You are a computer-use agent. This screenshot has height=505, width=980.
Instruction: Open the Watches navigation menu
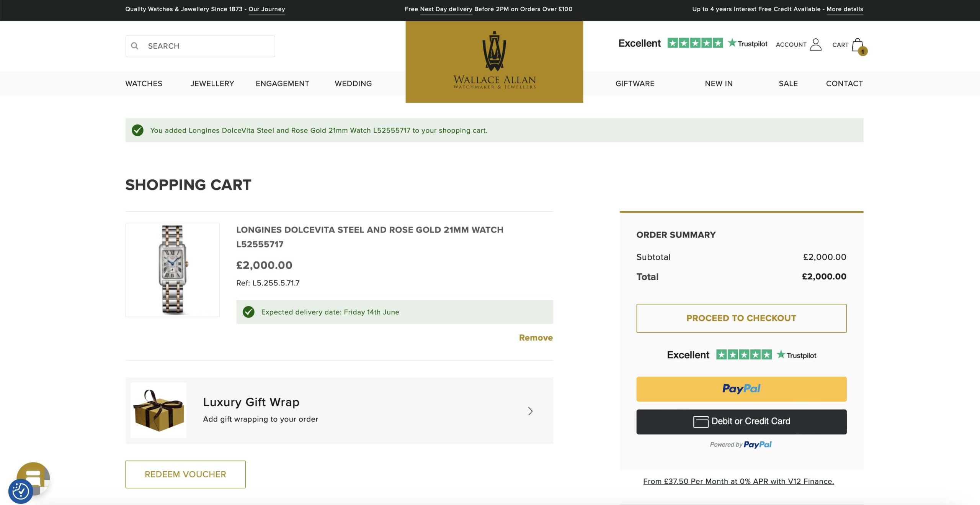click(144, 84)
